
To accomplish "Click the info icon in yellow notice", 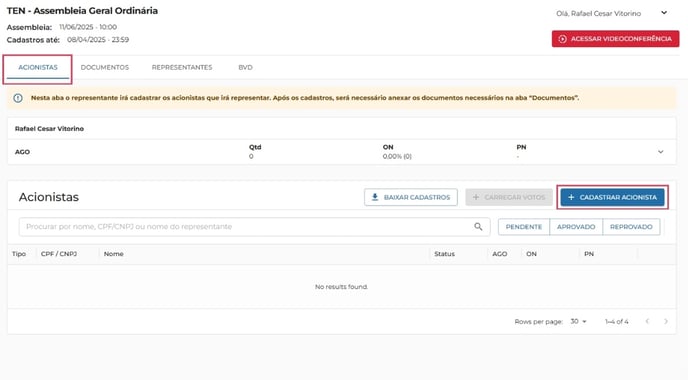I will point(18,98).
